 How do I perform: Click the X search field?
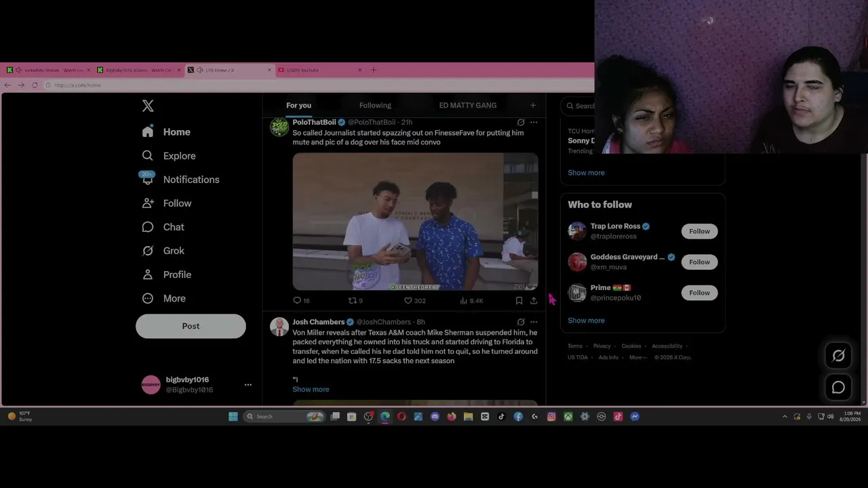point(579,106)
